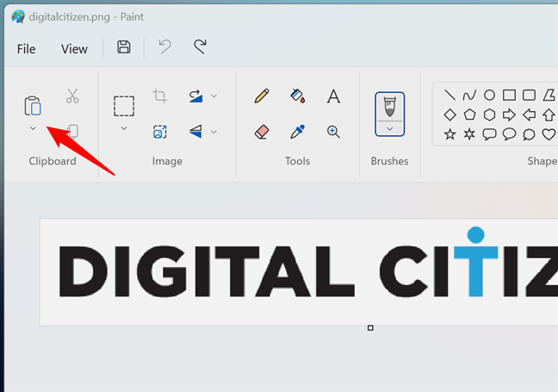Pick the Line shape
Screen dimensions: 558x392
pyautogui.click(x=449, y=95)
